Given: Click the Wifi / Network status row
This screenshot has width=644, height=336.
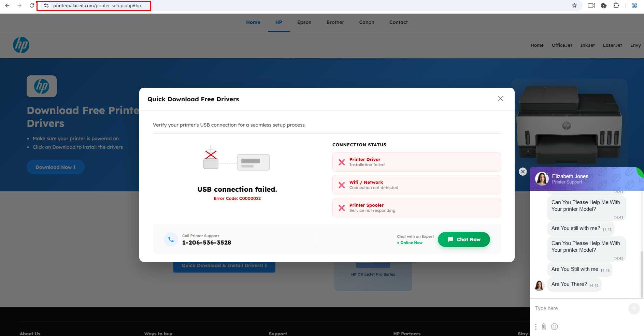Looking at the screenshot, I should pyautogui.click(x=417, y=185).
